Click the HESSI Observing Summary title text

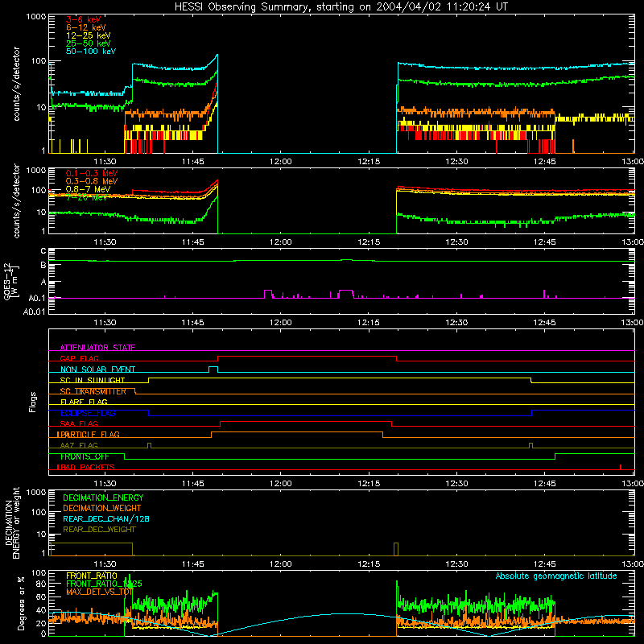coord(341,7)
